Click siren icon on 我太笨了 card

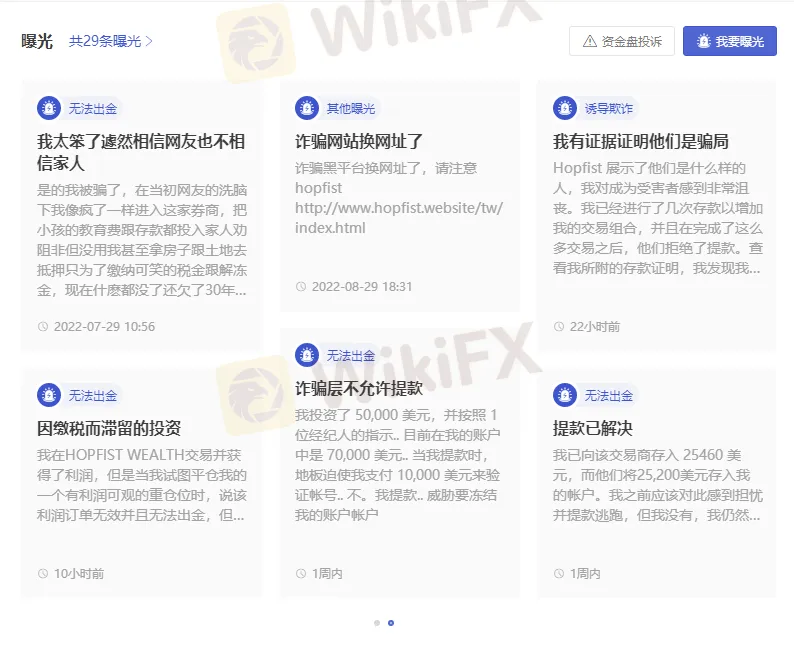click(x=49, y=108)
